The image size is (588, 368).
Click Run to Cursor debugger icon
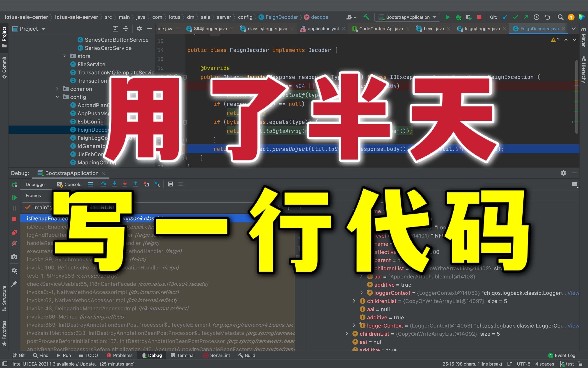[x=157, y=184]
